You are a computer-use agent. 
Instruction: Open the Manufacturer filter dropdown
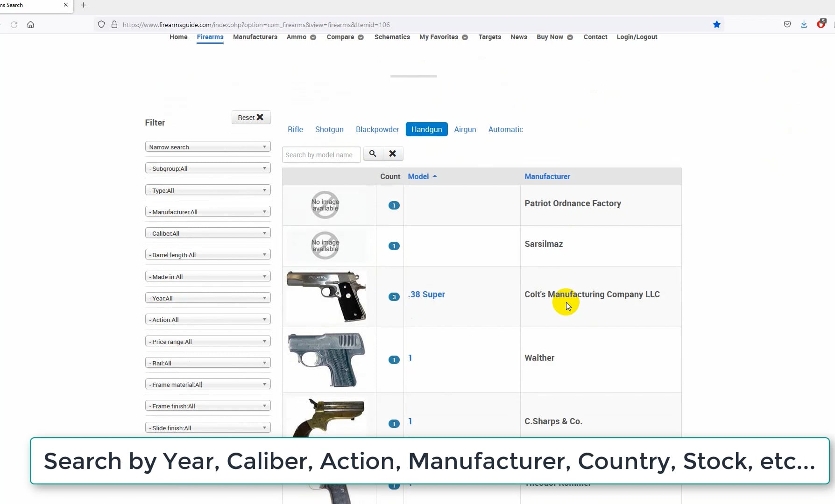pyautogui.click(x=208, y=212)
